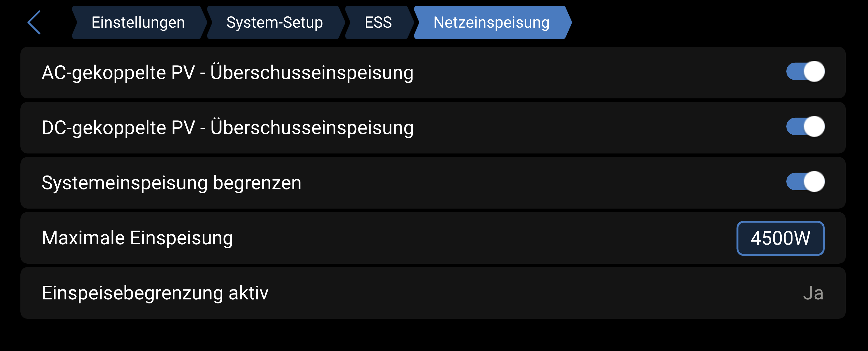The image size is (868, 351).
Task: Navigate to the System-Setup breadcrumb
Action: click(x=274, y=22)
